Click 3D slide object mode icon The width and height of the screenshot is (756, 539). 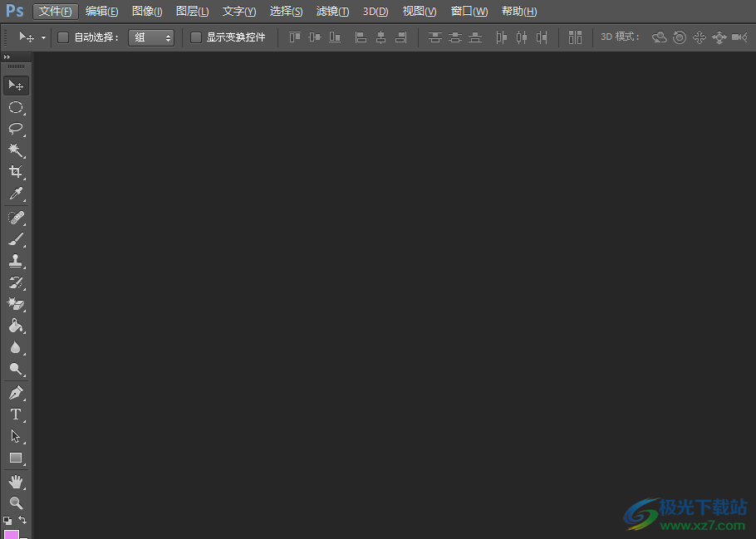tap(719, 37)
